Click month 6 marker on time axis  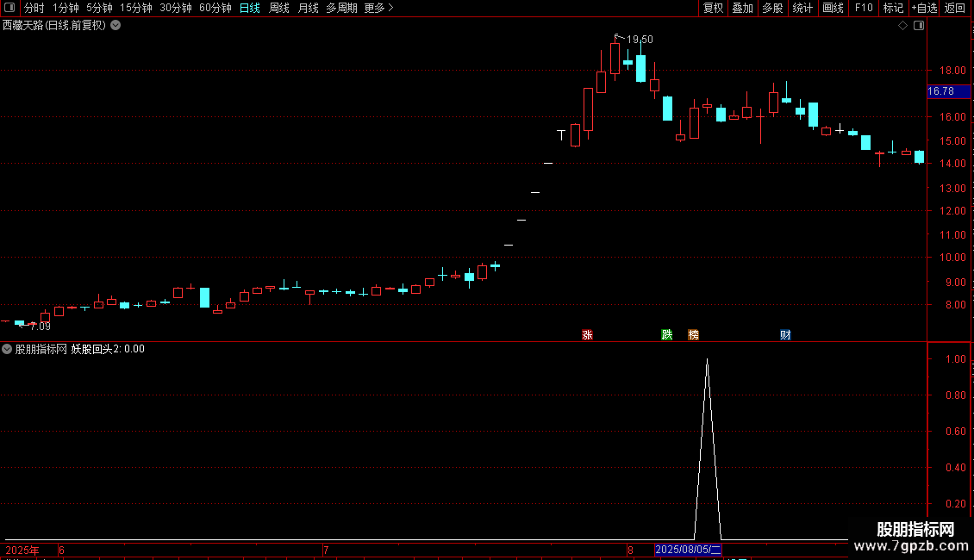coord(61,550)
